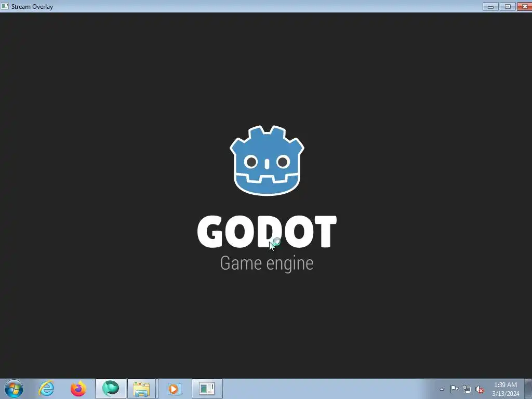Open the Action Center flag icon

point(454,389)
